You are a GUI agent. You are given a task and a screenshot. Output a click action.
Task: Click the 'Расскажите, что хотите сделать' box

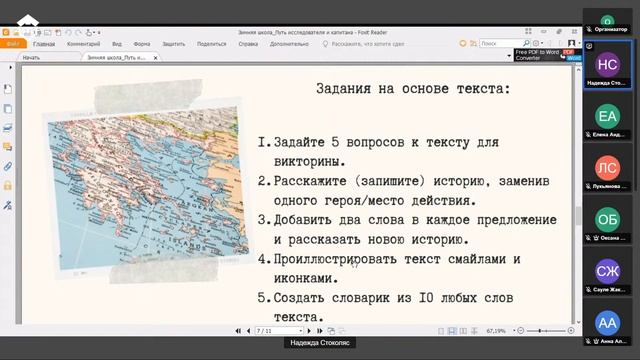coord(363,44)
